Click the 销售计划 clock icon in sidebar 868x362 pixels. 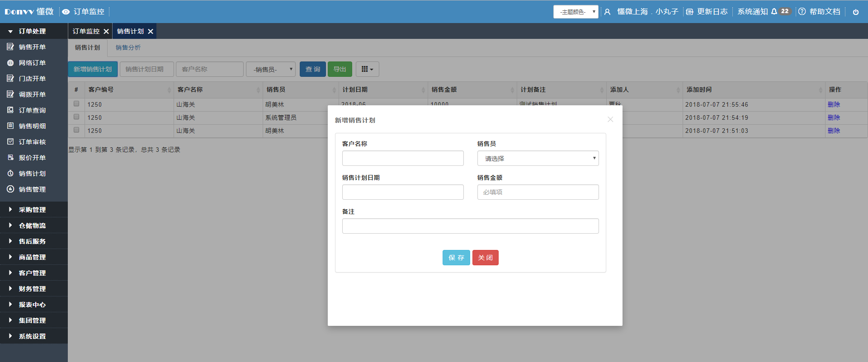point(10,173)
